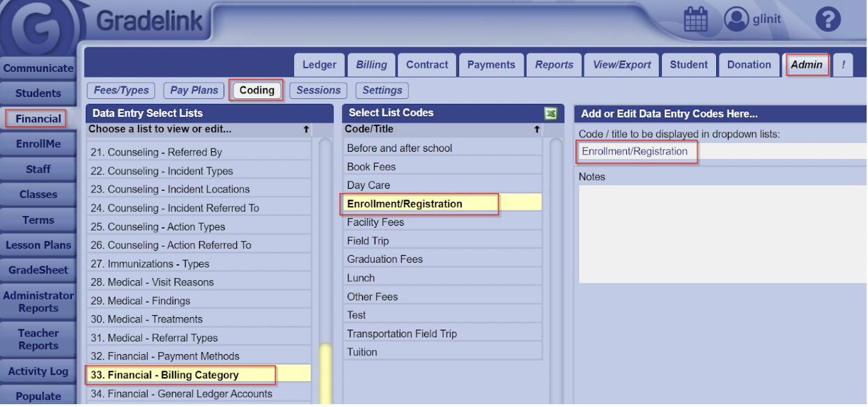Select list 23. Counseling - Incident Locations
868x407 pixels.
(199, 189)
